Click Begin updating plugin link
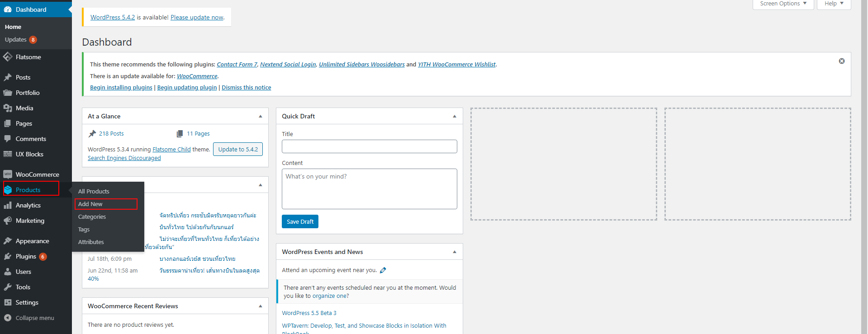This screenshot has width=868, height=334. tap(187, 88)
